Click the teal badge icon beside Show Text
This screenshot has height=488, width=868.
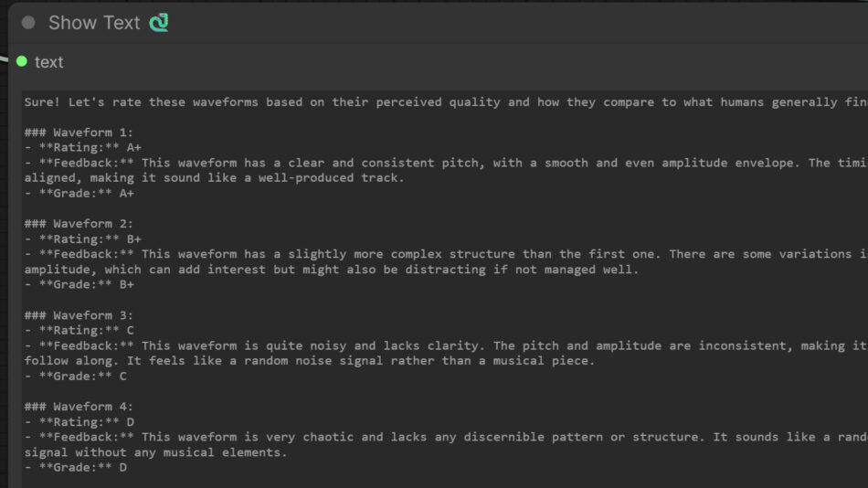tap(159, 23)
